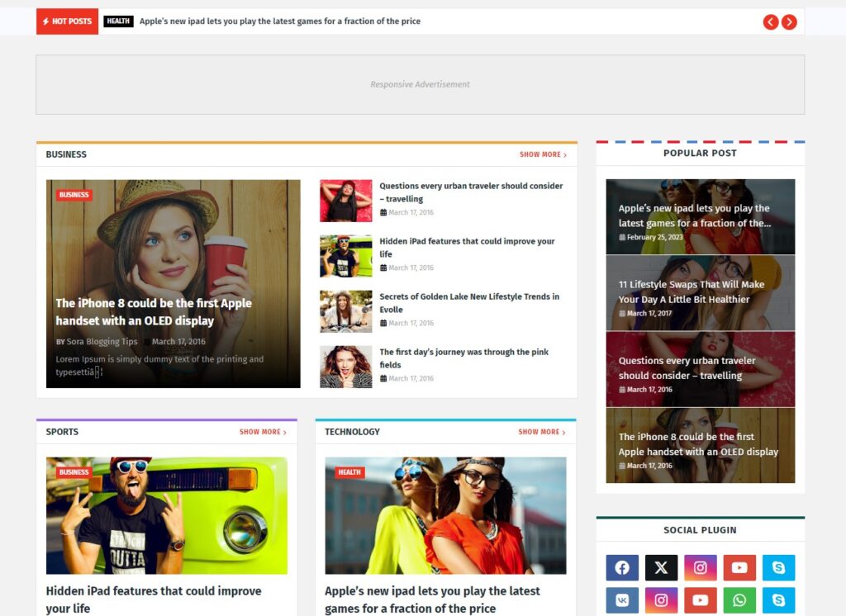The width and height of the screenshot is (846, 616).
Task: Open the Facebook social icon
Action: coord(622,567)
